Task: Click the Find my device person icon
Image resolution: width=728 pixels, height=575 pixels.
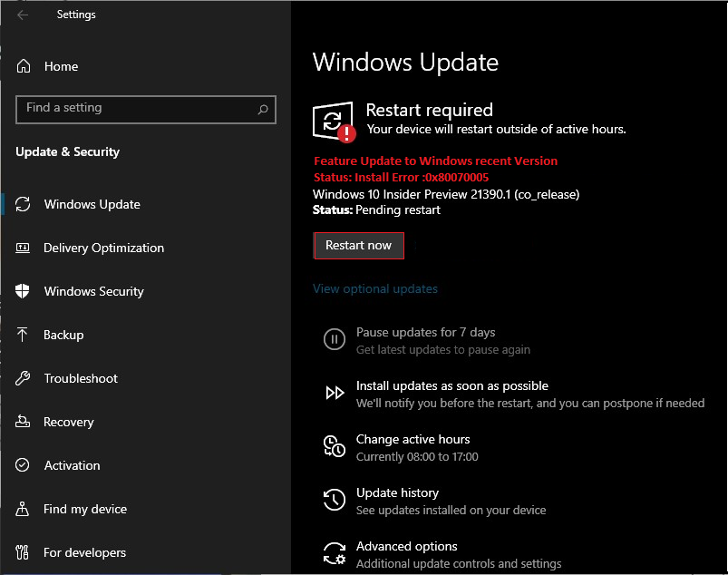Action: [x=23, y=509]
